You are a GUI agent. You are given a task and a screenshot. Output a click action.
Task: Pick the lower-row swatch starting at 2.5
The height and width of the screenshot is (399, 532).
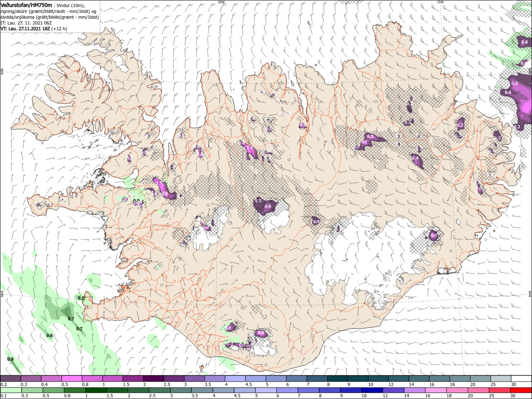coord(159,390)
